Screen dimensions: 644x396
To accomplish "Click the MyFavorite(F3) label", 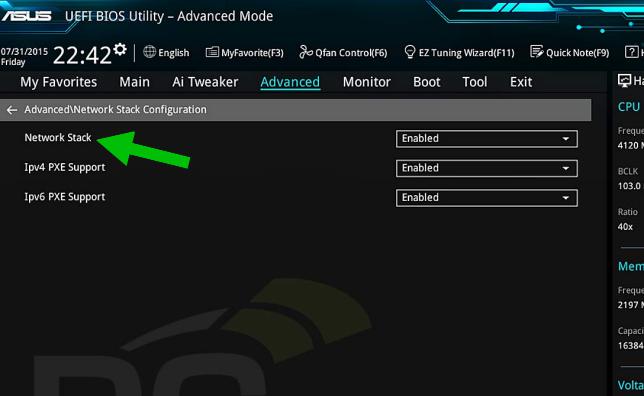I will click(x=252, y=53).
